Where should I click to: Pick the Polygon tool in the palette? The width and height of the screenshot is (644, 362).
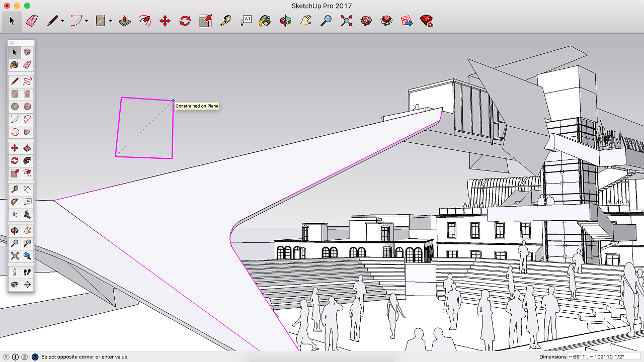[27, 107]
